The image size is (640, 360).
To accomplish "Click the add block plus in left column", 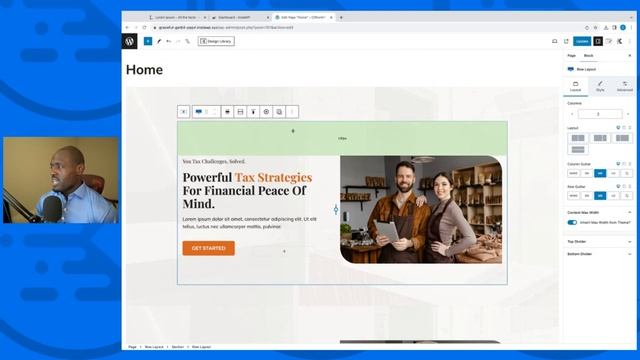I will 284,251.
